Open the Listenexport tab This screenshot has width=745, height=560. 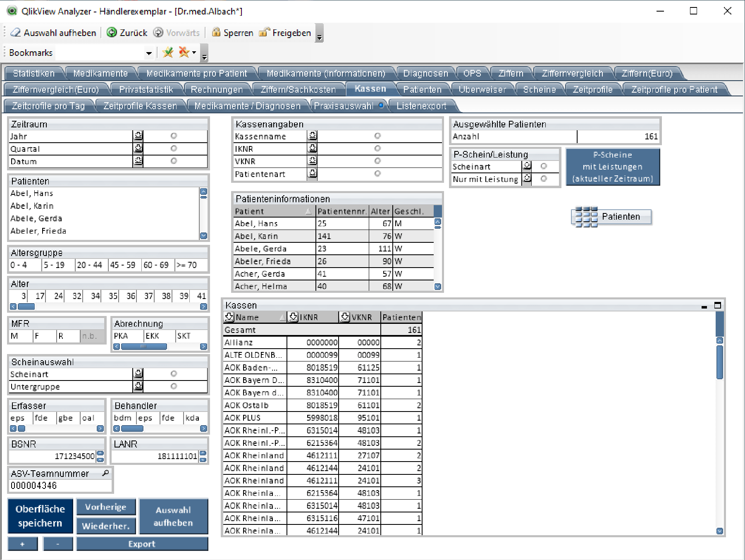click(421, 106)
